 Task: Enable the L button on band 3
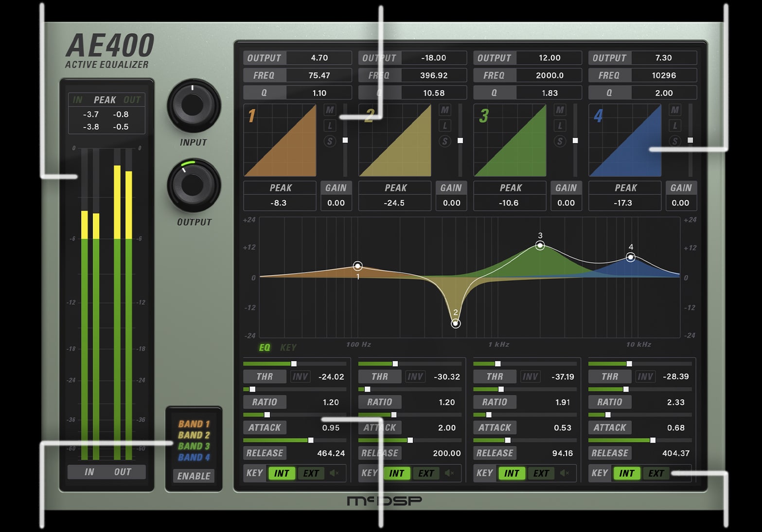tap(560, 125)
